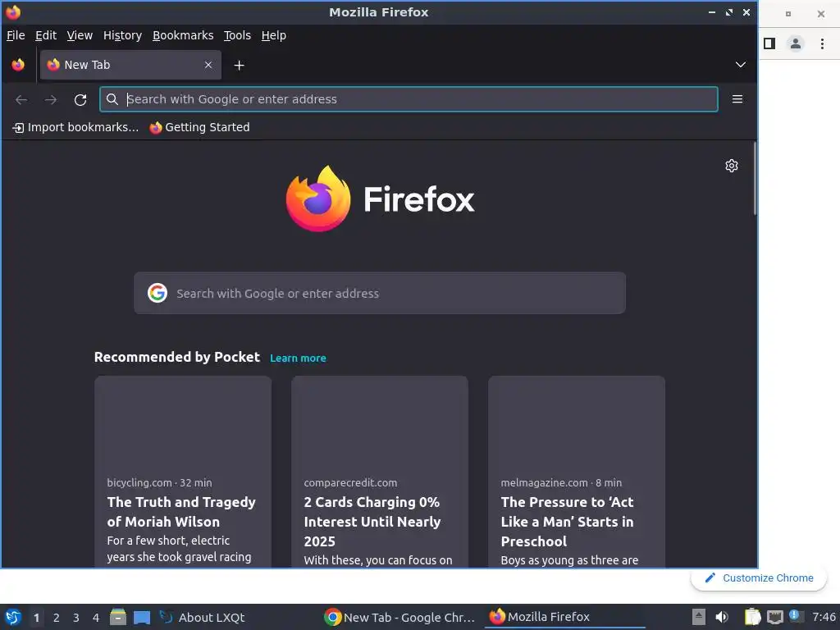Viewport: 840px width, 630px height.
Task: Click the update notifier tray icon
Action: (796, 616)
